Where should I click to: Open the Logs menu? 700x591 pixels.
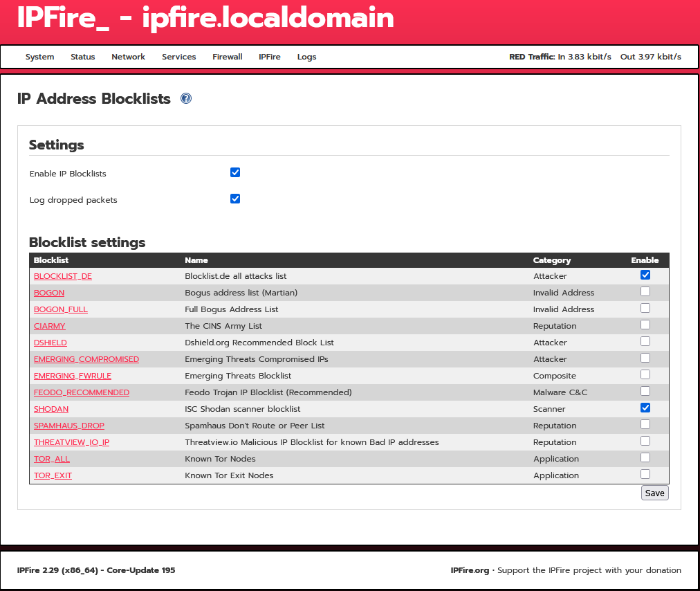306,57
